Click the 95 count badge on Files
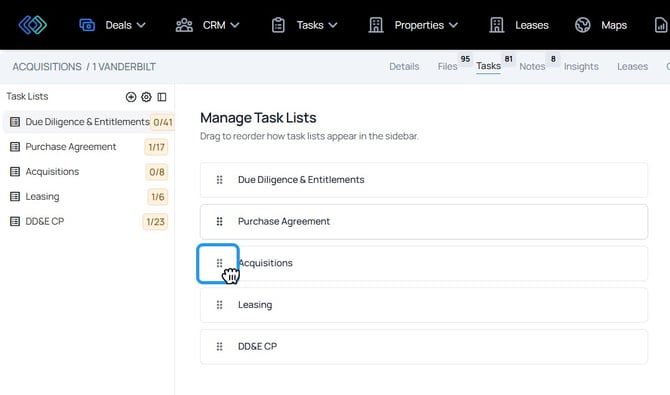Screen dimensions: 670x395 465,59
